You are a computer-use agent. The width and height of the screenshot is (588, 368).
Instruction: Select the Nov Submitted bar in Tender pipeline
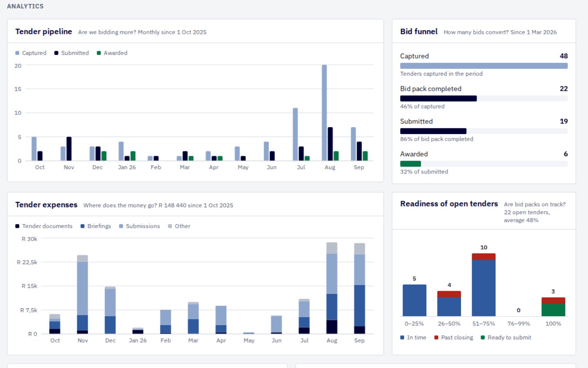[x=69, y=149]
